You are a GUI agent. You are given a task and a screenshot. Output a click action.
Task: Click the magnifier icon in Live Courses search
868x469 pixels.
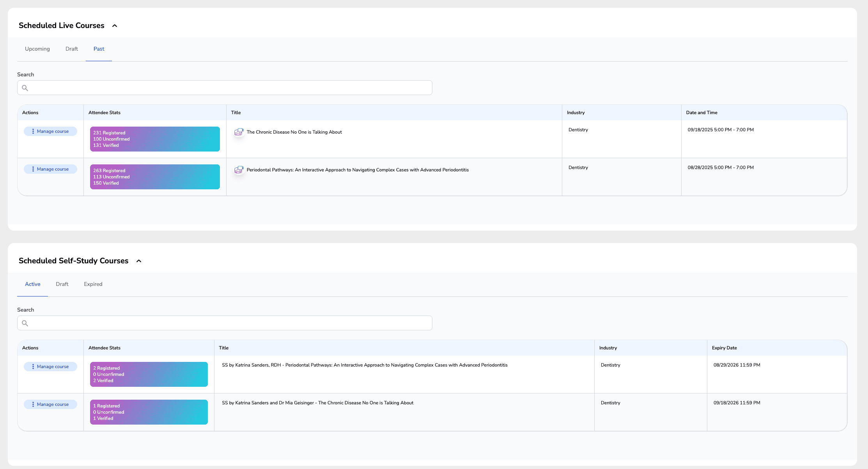pos(25,88)
